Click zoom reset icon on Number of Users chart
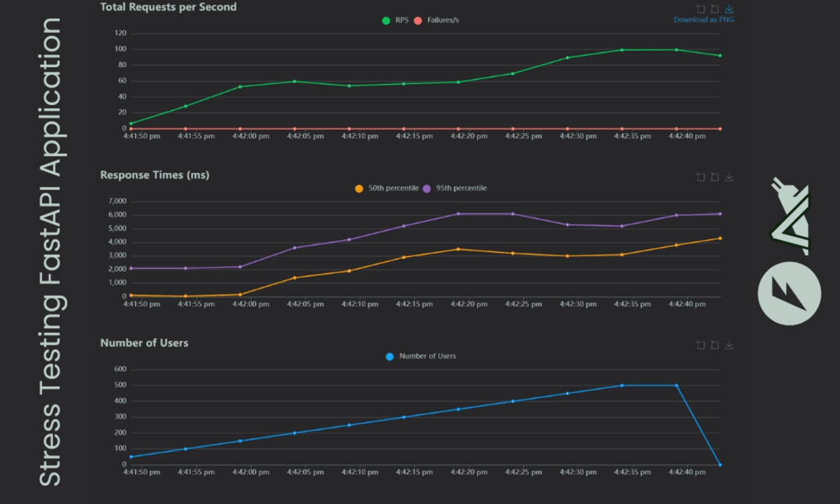840x504 pixels. tap(715, 344)
